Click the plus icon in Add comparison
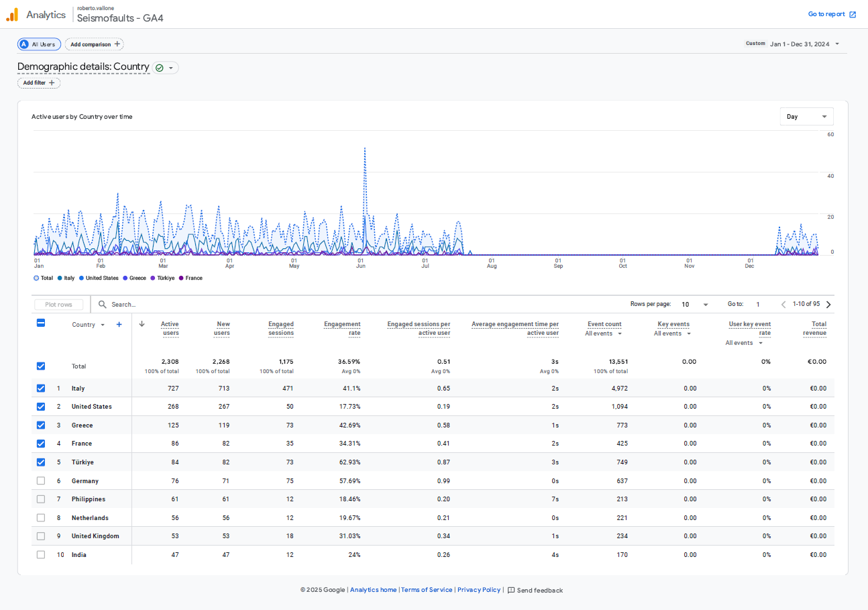Screen dimensions: 868x610 tap(117, 44)
